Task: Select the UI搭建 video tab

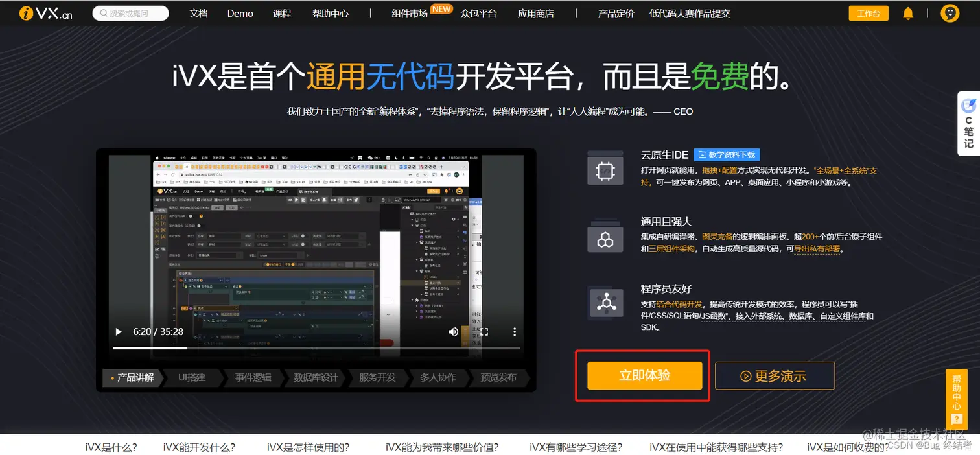Action: (192, 378)
